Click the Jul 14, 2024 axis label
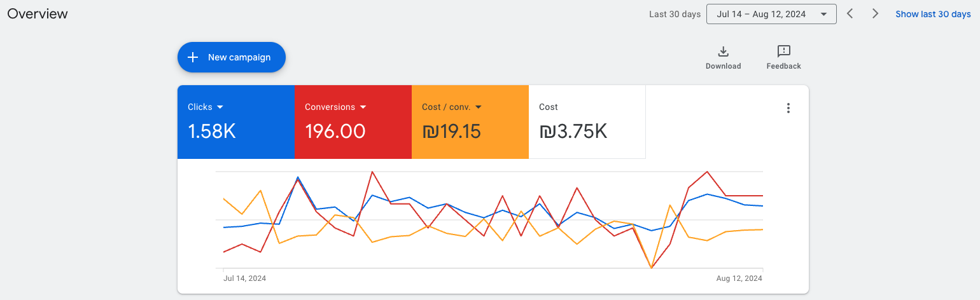This screenshot has width=980, height=300. pyautogui.click(x=244, y=278)
